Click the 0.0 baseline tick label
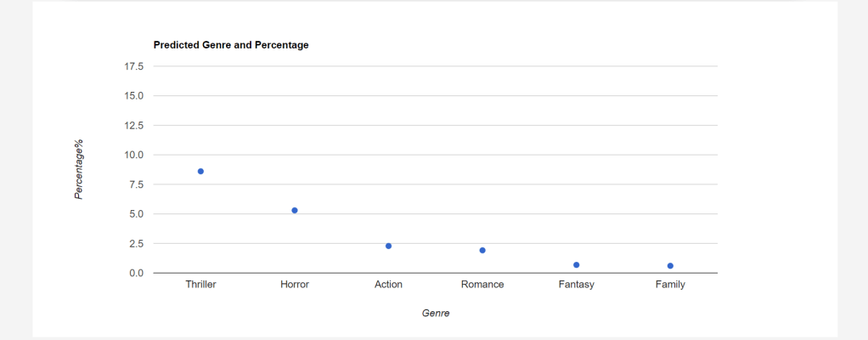 (137, 273)
